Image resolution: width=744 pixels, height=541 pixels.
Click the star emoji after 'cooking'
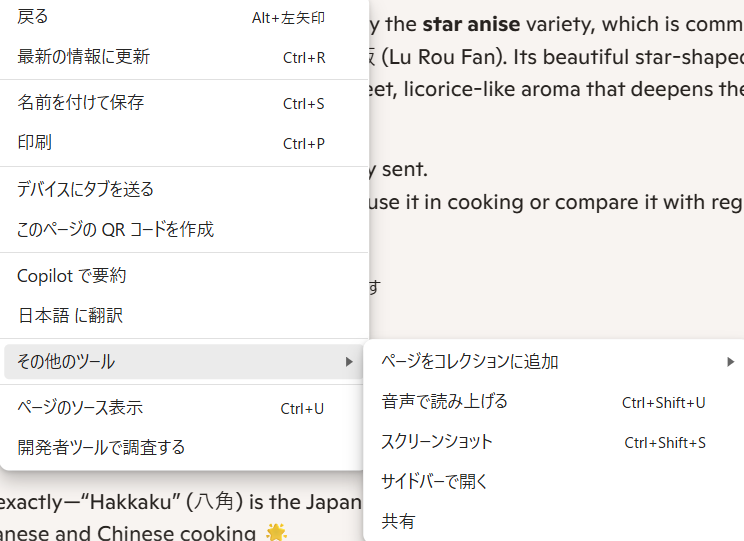(x=276, y=532)
